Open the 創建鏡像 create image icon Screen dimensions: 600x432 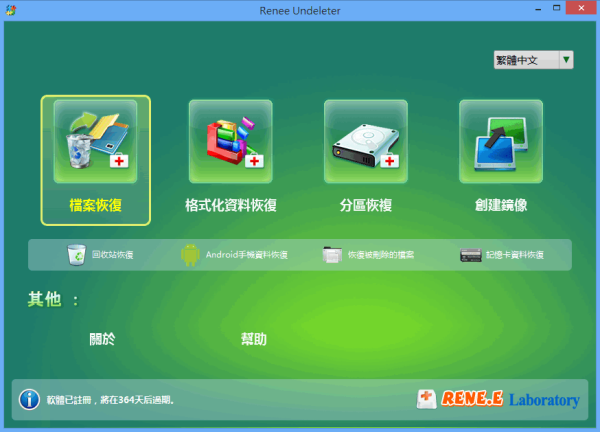(x=501, y=141)
